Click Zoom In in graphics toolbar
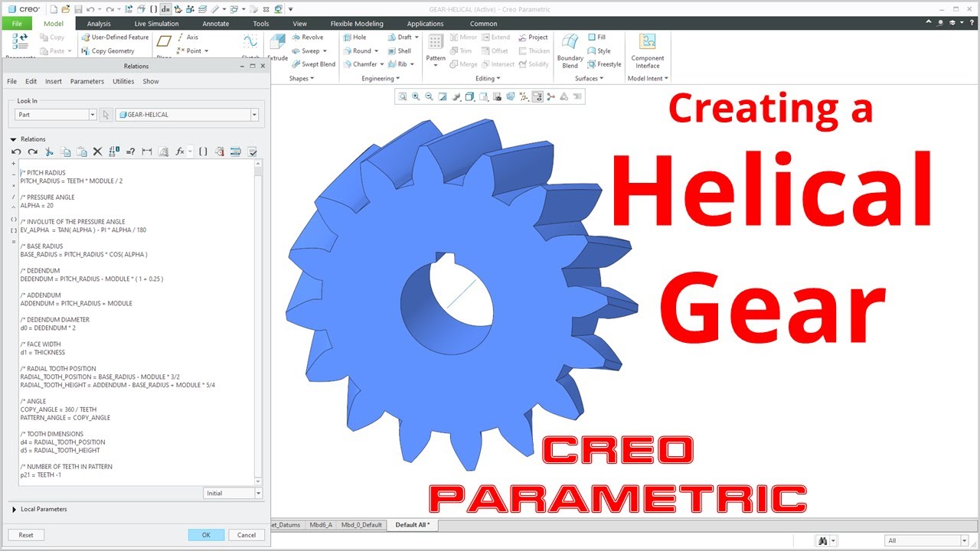The height and width of the screenshot is (551, 980). pyautogui.click(x=416, y=96)
